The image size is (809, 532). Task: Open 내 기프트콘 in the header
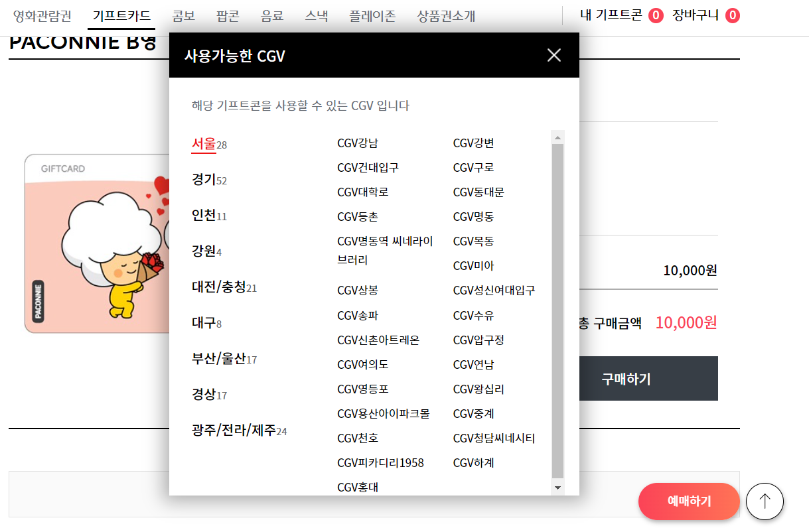point(621,15)
